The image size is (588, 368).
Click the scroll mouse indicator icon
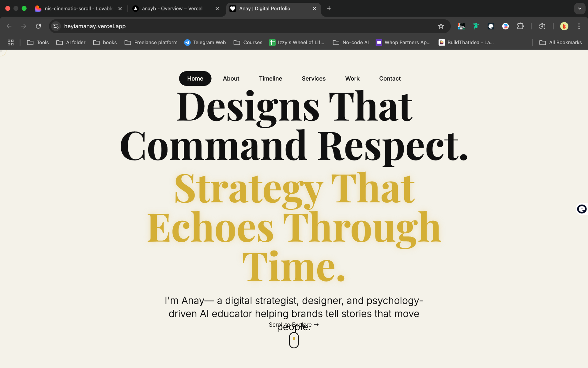pos(294,340)
